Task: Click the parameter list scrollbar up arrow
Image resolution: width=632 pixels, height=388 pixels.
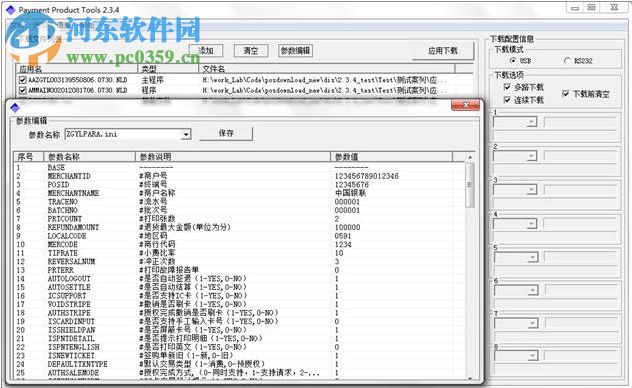Action: (x=470, y=157)
